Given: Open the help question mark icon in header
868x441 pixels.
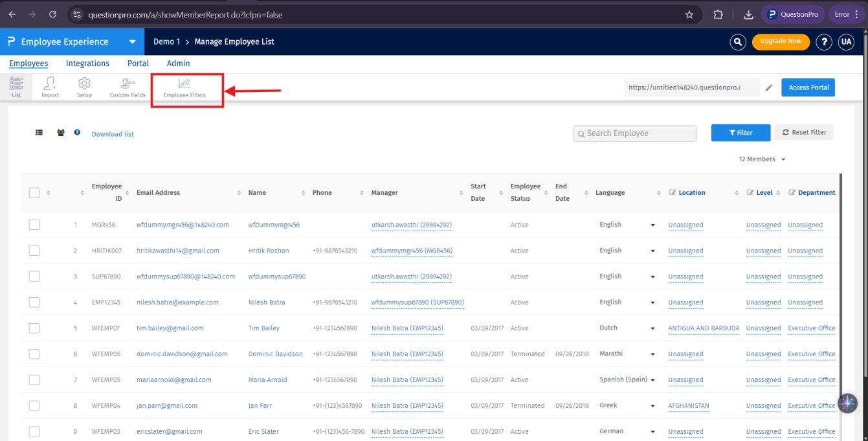Looking at the screenshot, I should 823,41.
